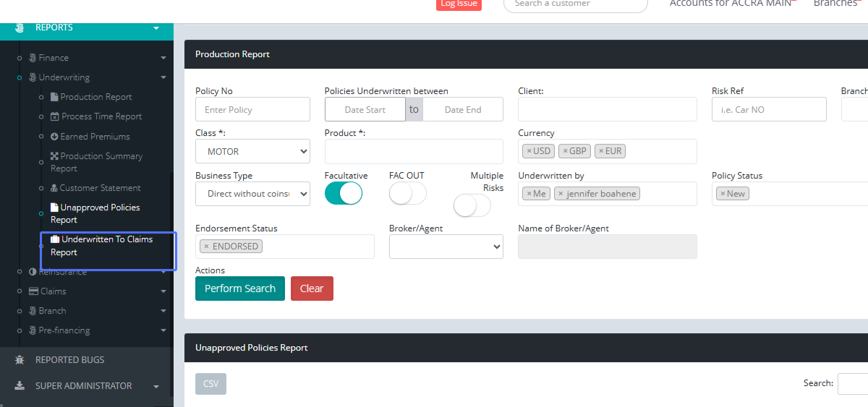The image size is (868, 407).
Task: Click the Reinsurance half-circle icon
Action: tap(33, 272)
